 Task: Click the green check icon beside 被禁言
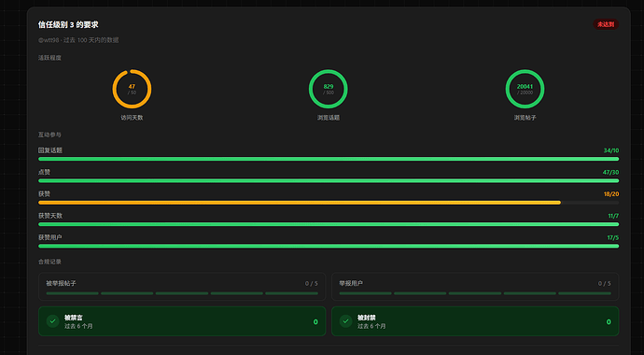[x=52, y=321]
